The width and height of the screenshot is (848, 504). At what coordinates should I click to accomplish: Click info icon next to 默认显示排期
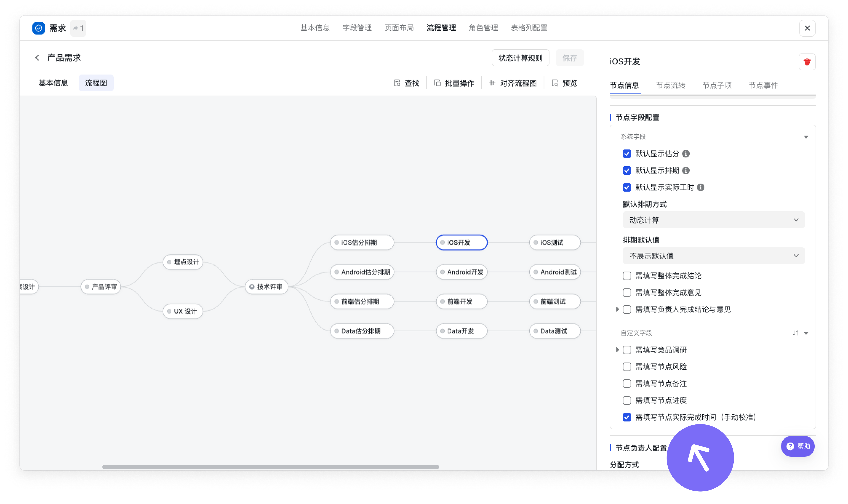pyautogui.click(x=686, y=171)
